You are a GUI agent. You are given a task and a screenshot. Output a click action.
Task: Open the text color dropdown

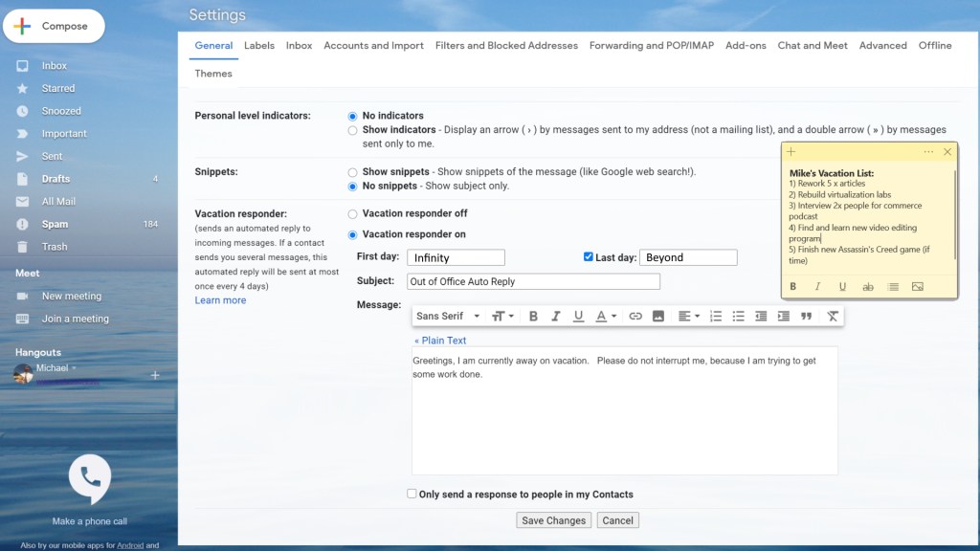(606, 317)
